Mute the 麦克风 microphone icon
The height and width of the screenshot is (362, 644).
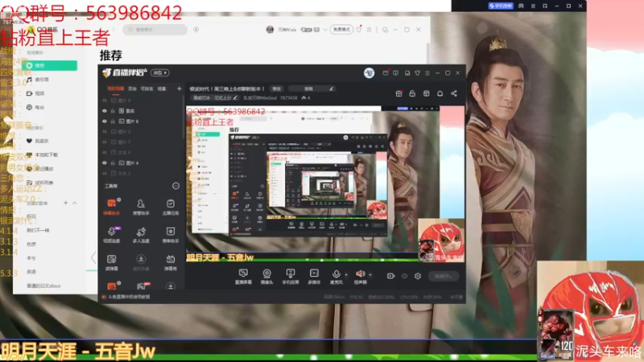pos(336,274)
